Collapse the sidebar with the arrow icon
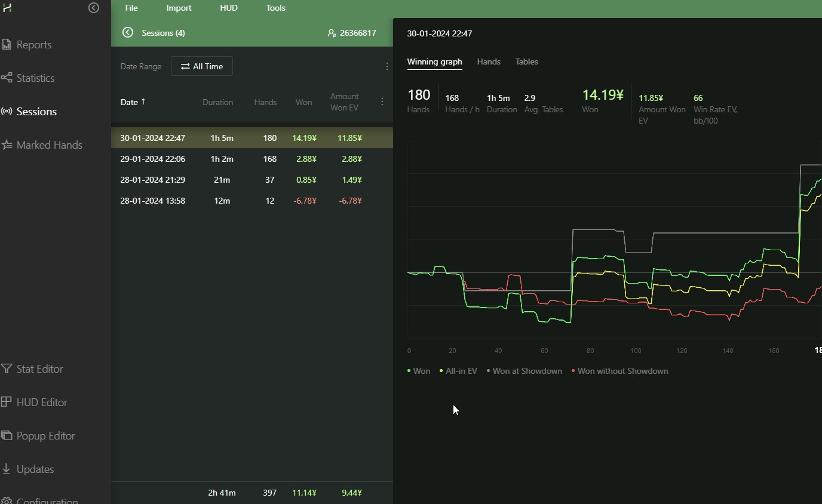The image size is (822, 504). click(94, 8)
